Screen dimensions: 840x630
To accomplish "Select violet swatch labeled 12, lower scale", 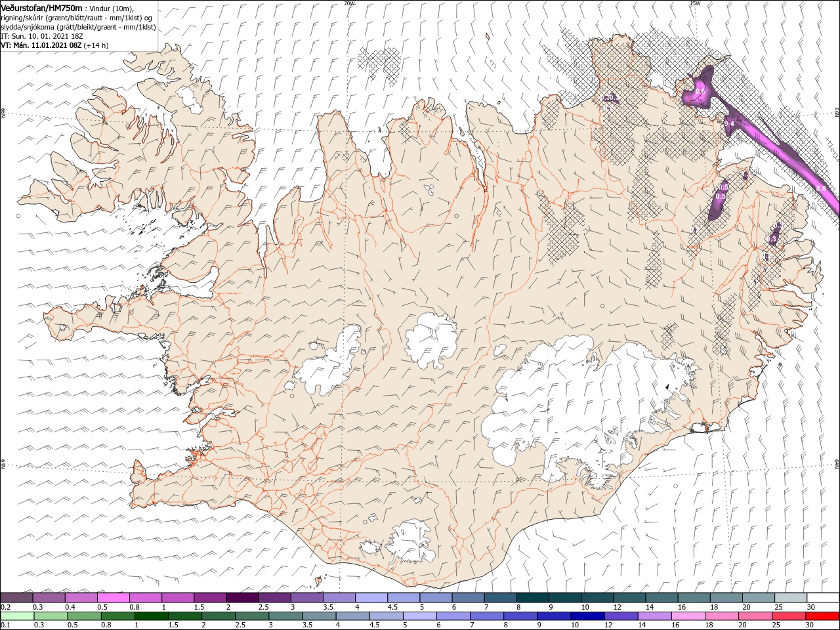I will coord(620,616).
